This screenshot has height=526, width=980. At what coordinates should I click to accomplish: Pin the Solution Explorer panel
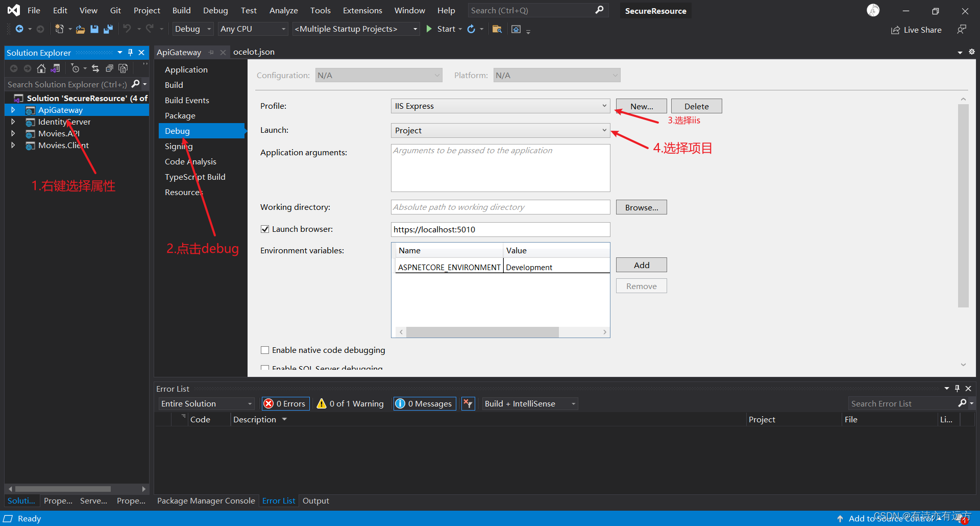point(130,53)
